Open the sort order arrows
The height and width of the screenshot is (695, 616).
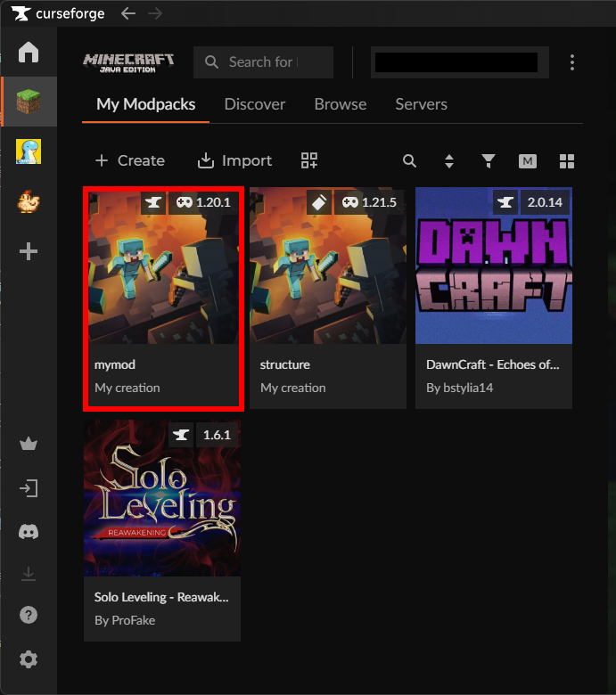448,161
